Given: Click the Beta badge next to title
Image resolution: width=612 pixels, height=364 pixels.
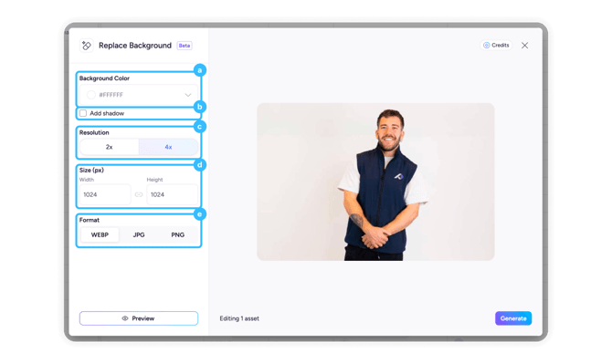Looking at the screenshot, I should pyautogui.click(x=185, y=46).
